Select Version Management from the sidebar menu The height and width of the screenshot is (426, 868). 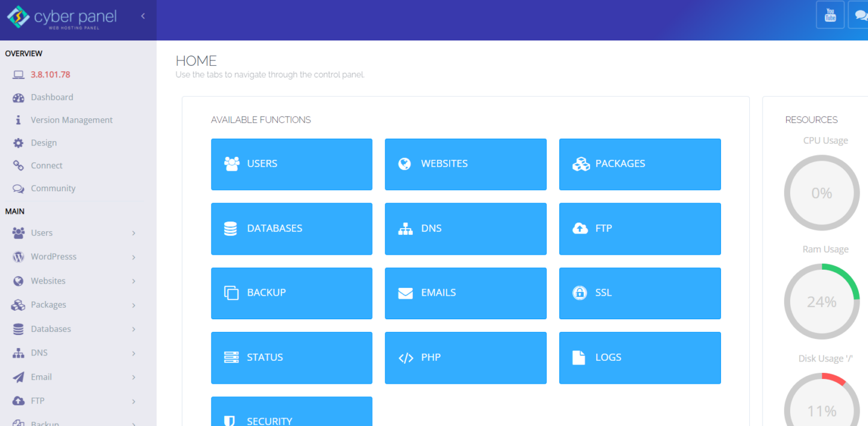click(71, 119)
